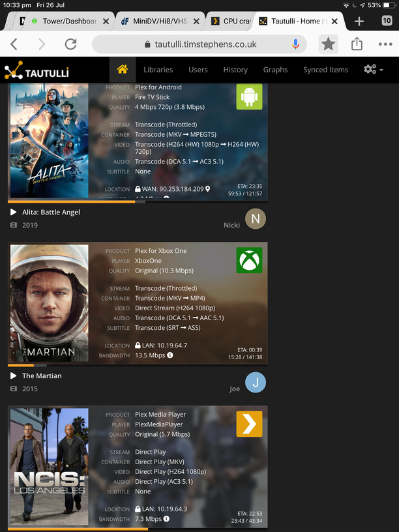Click Joe's J avatar
Screen dimensions: 399x532
(256, 382)
